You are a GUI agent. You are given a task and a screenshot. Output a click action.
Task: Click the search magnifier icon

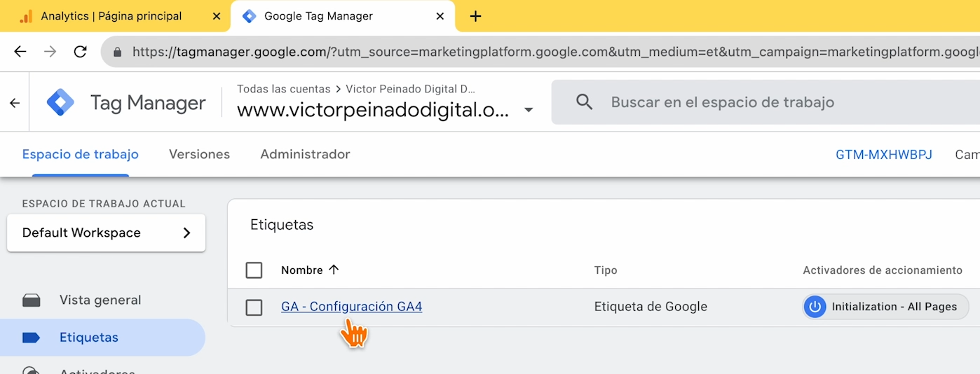[x=584, y=102]
